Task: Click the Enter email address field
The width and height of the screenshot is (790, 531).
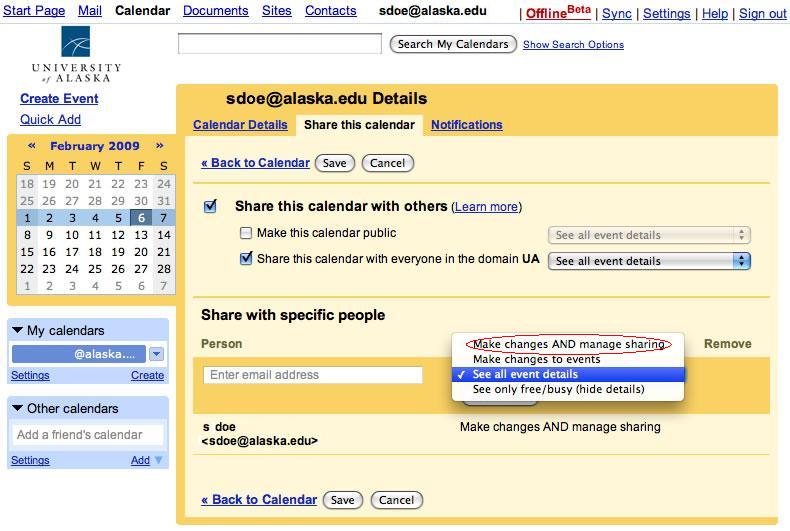Action: click(313, 375)
